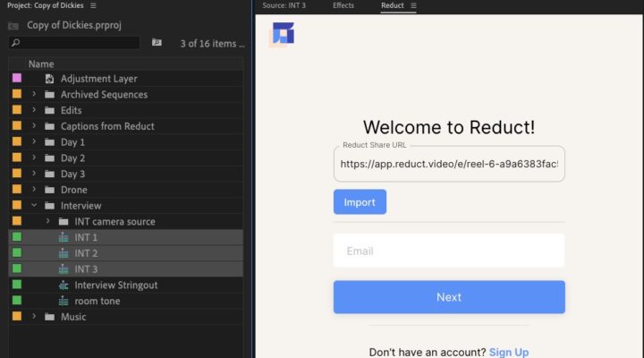The height and width of the screenshot is (358, 644).
Task: Select the Adjustment Layer item
Action: click(x=99, y=79)
